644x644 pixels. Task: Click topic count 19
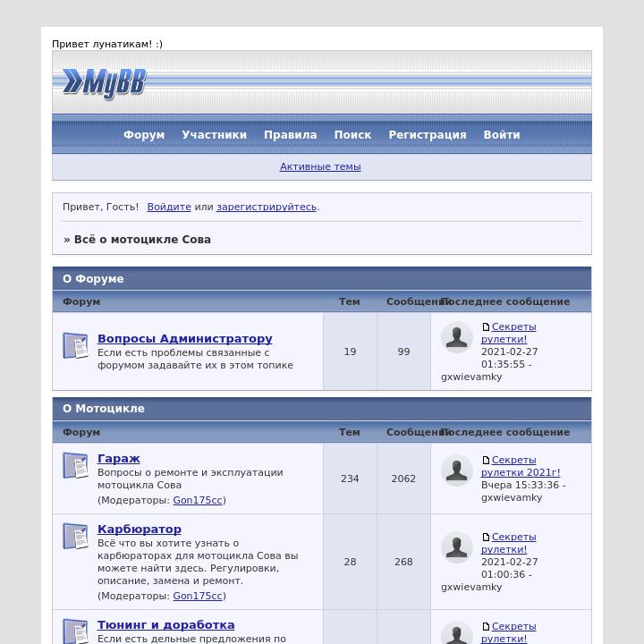pyautogui.click(x=350, y=352)
